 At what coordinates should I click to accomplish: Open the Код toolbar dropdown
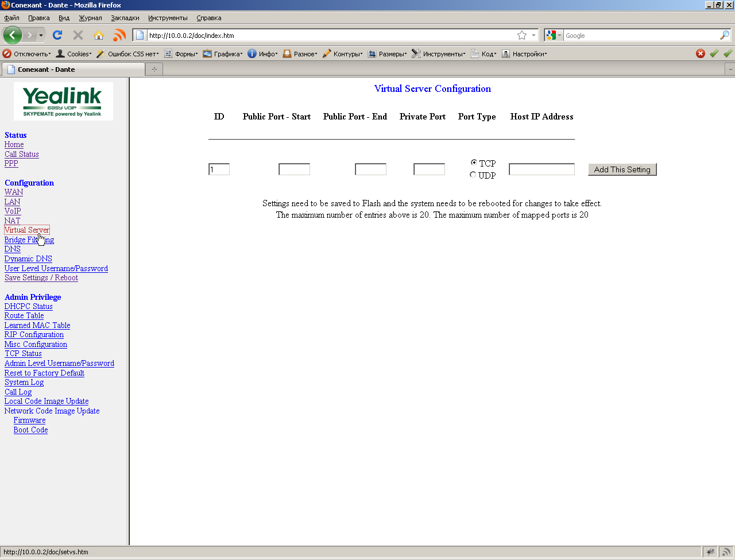[483, 54]
